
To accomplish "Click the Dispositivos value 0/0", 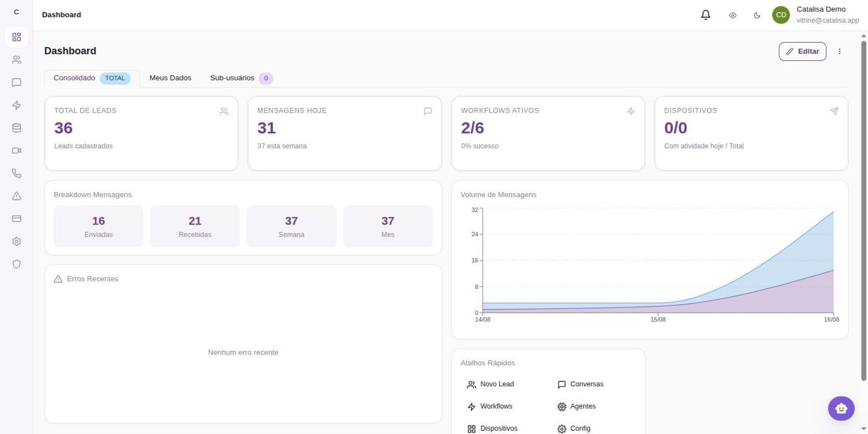I will [676, 128].
